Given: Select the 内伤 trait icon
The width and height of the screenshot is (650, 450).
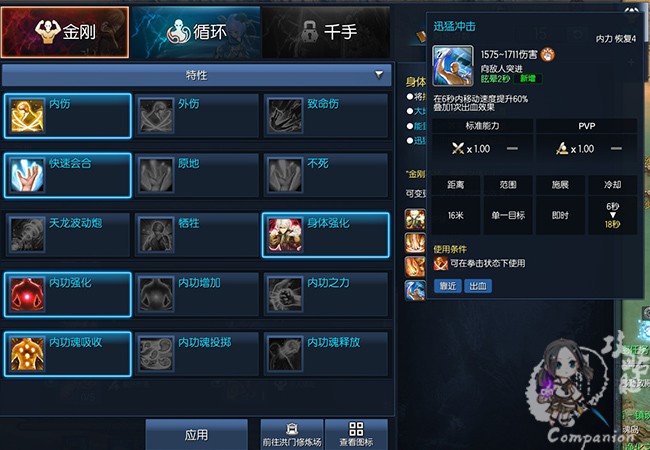Looking at the screenshot, I should (x=27, y=116).
